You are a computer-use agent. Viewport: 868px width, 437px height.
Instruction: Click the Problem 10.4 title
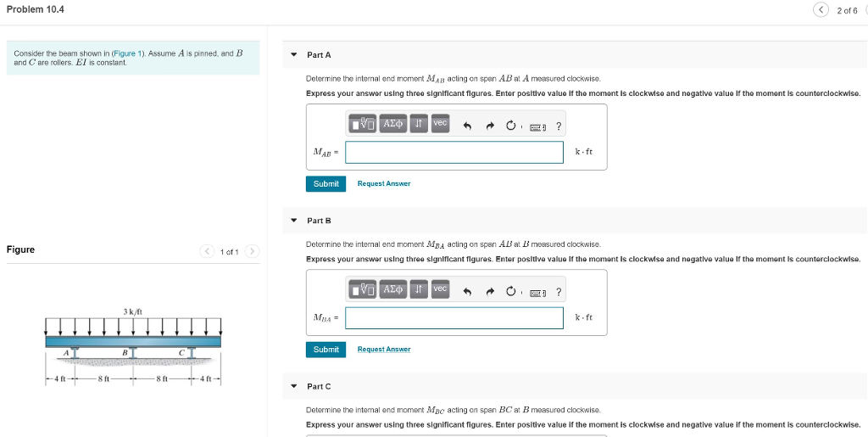click(x=36, y=9)
